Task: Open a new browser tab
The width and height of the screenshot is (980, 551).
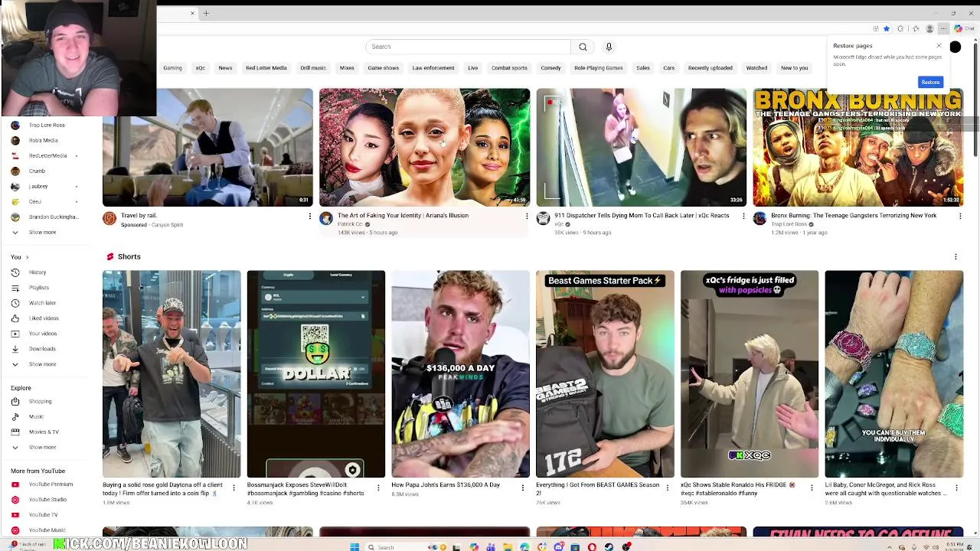Action: click(x=206, y=13)
